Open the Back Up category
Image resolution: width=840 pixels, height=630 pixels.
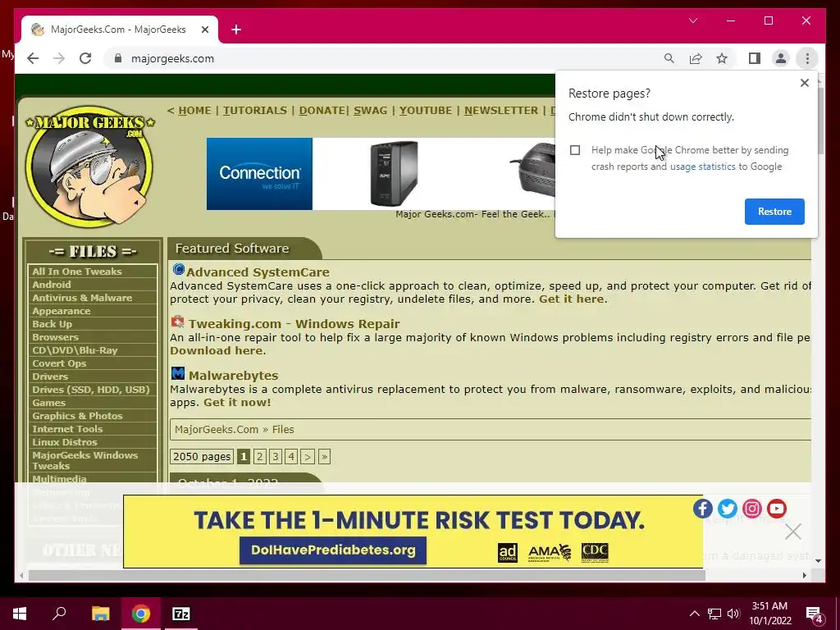52,324
